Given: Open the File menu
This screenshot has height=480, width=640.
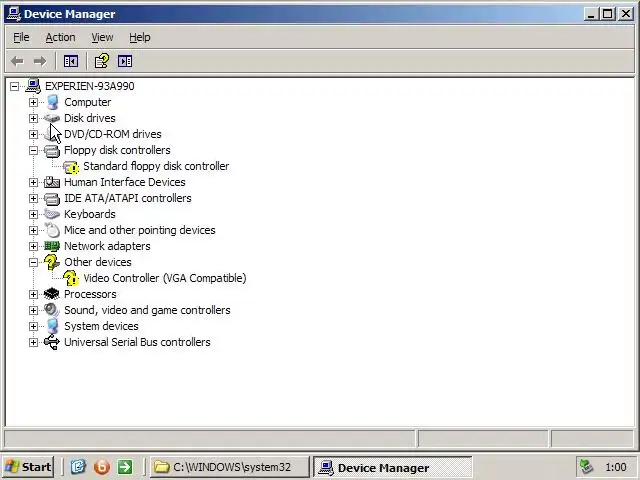Looking at the screenshot, I should click(21, 38).
